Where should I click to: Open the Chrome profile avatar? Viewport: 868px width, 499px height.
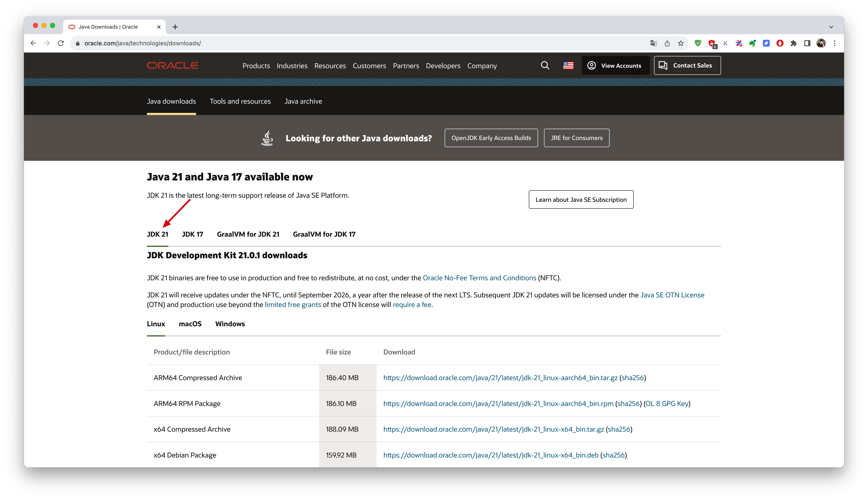[821, 43]
